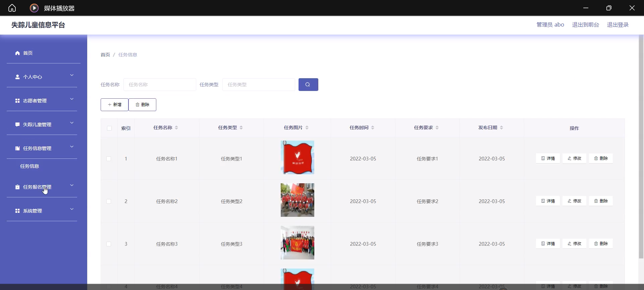Click 修改 for 任务名称2
This screenshot has height=290, width=644.
tap(574, 201)
